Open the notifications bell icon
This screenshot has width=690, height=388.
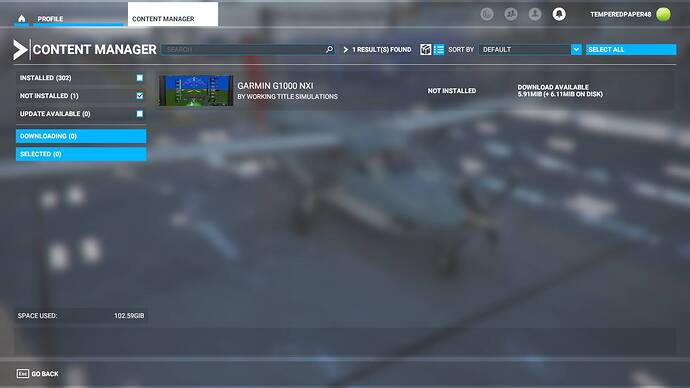pyautogui.click(x=559, y=15)
